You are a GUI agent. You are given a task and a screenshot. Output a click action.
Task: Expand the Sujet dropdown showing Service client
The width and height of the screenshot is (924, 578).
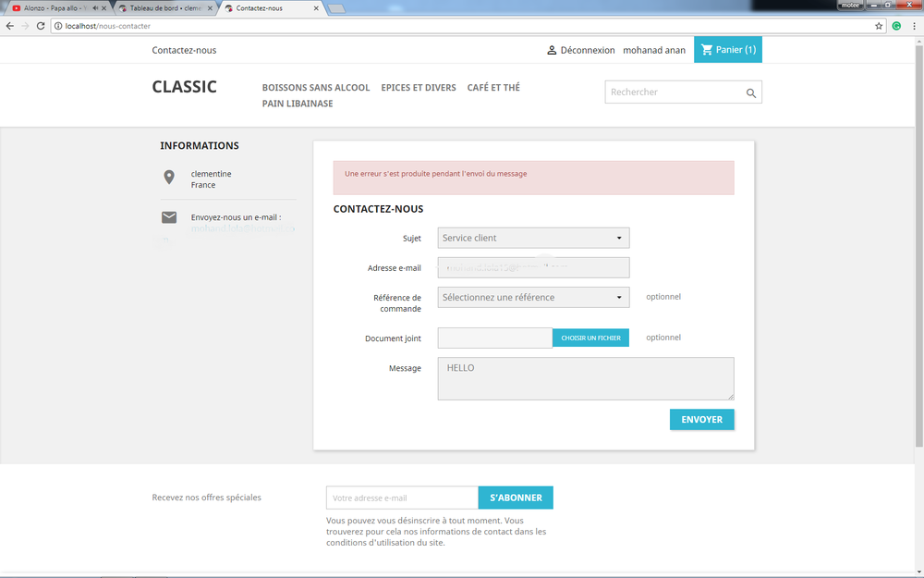click(x=533, y=238)
